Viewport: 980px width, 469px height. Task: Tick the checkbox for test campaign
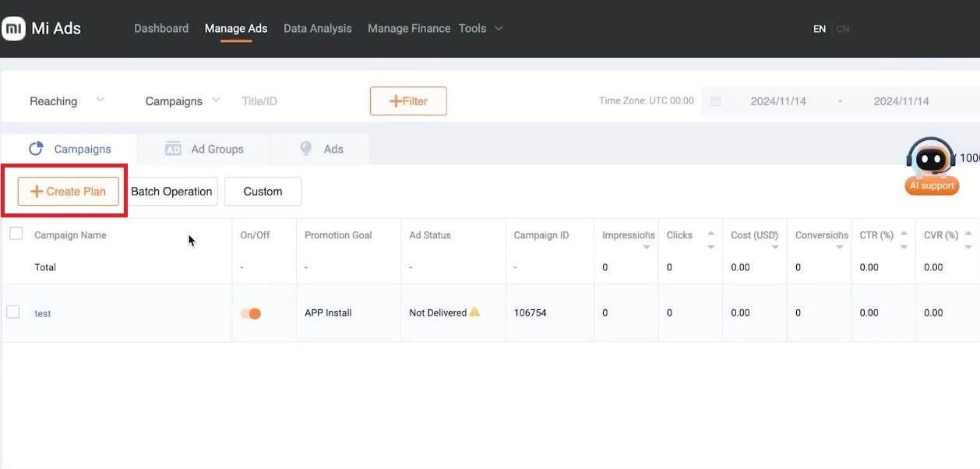(13, 312)
